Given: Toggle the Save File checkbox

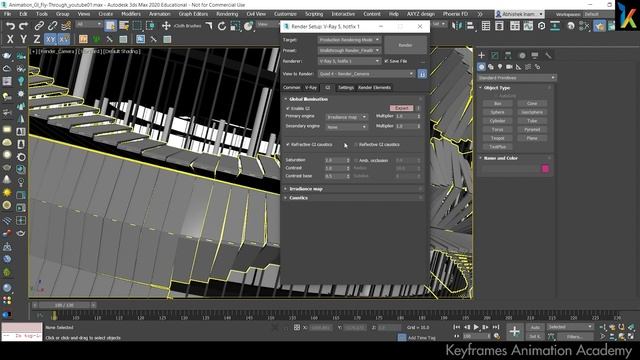Looking at the screenshot, I should 386,61.
